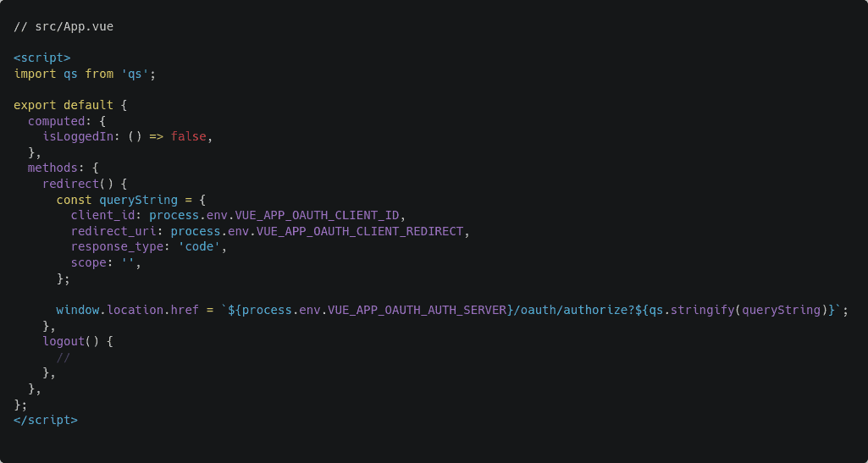This screenshot has height=463, width=868.
Task: Click 'window.location.href' assignment
Action: (127, 310)
